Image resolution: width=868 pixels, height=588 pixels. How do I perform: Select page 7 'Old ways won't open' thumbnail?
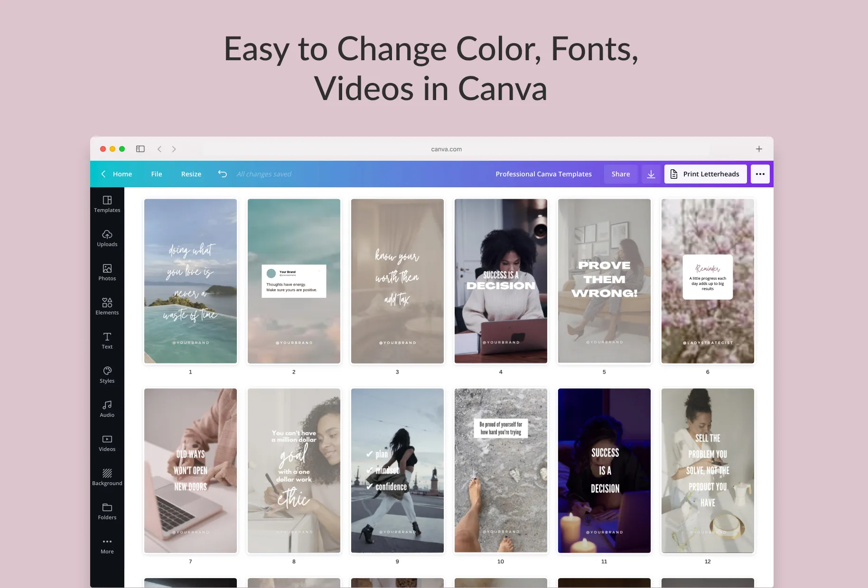[190, 471]
